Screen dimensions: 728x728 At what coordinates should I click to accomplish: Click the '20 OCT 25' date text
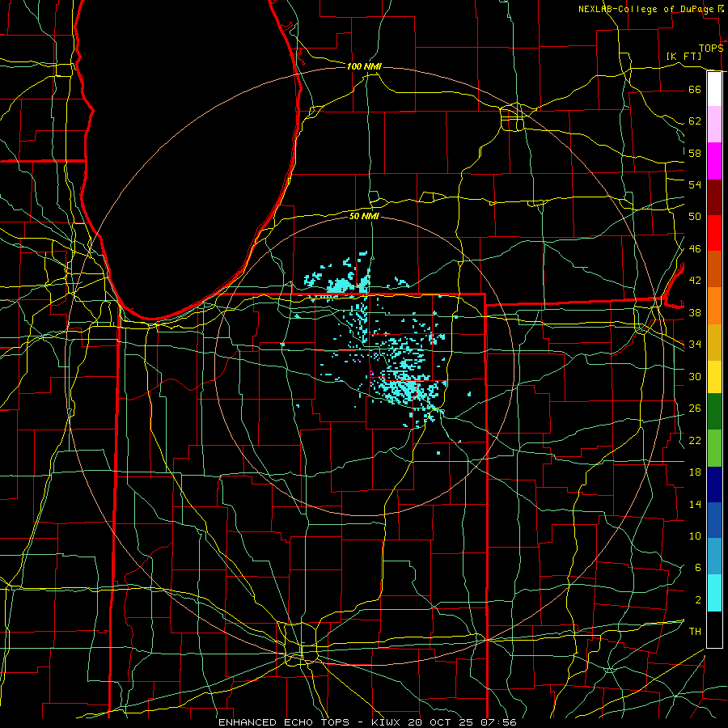440,722
